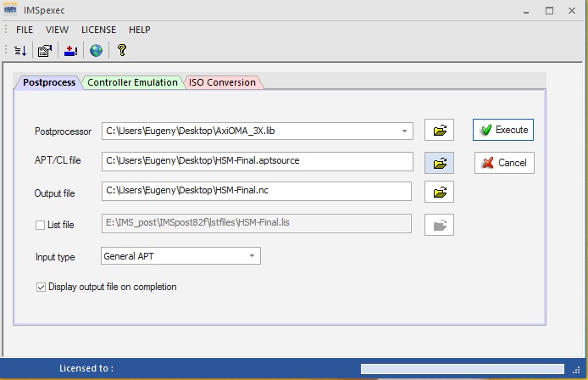Browse for the Postprocessor file folder icon
The image size is (588, 380).
pos(439,131)
